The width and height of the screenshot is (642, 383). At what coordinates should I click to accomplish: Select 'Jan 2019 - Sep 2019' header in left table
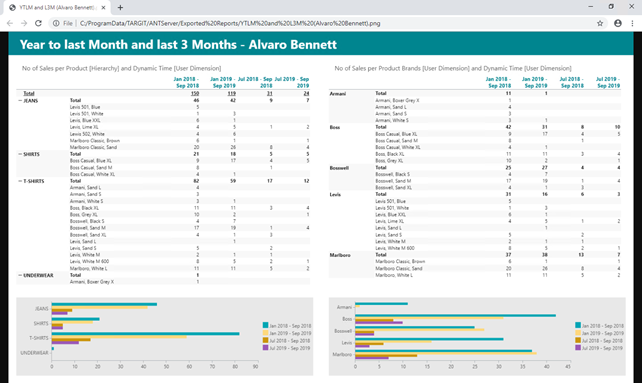click(x=223, y=82)
